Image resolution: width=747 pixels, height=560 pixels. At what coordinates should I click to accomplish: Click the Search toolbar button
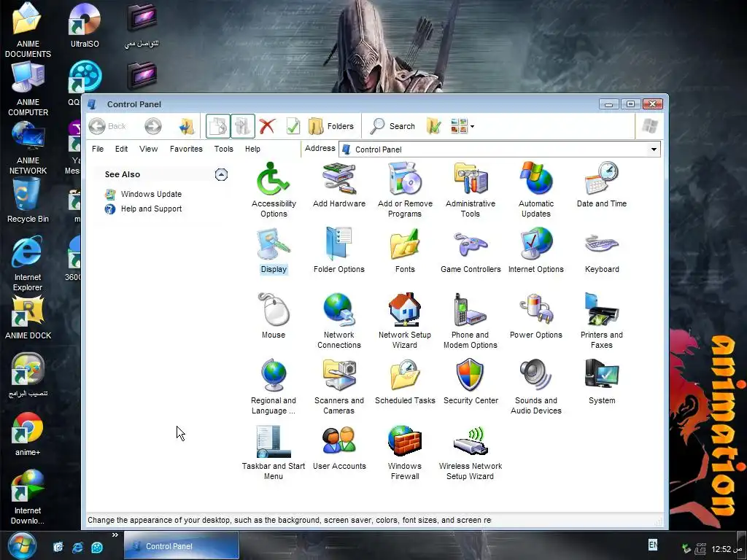(393, 126)
